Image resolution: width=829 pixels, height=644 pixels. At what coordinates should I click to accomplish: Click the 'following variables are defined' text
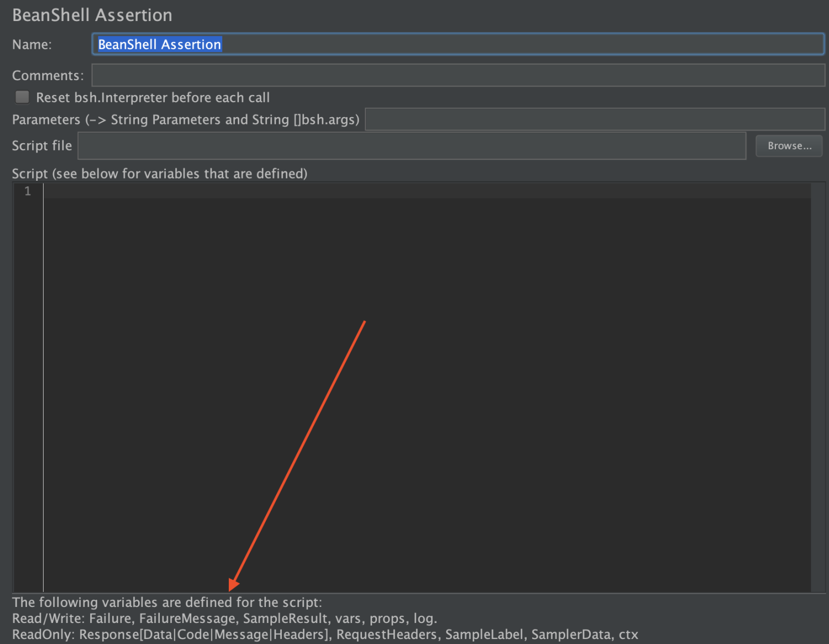click(x=167, y=603)
